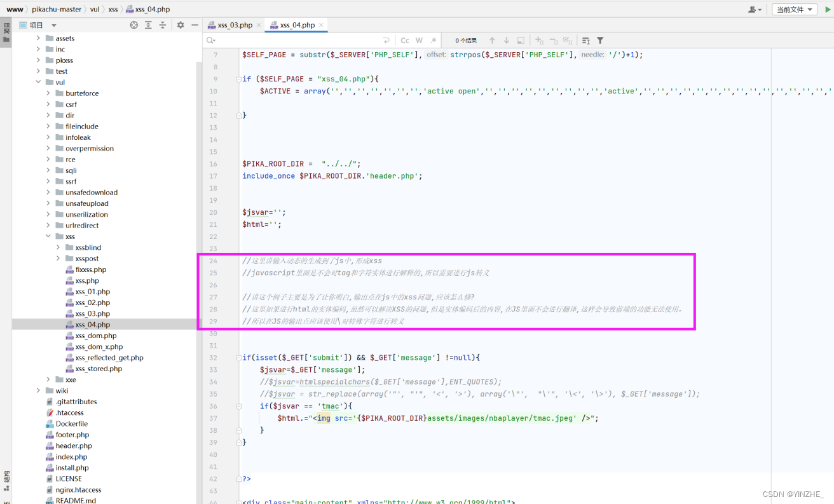The height and width of the screenshot is (504, 834).
Task: Click the vul breadcrumb
Action: coord(95,10)
